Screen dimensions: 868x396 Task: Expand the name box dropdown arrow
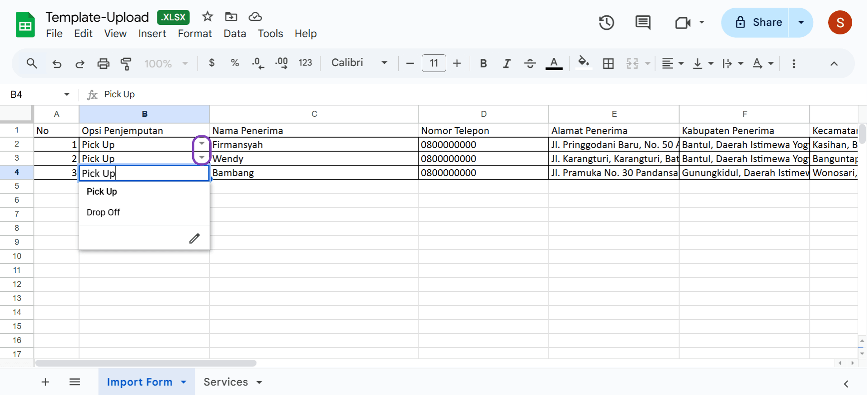pos(67,94)
